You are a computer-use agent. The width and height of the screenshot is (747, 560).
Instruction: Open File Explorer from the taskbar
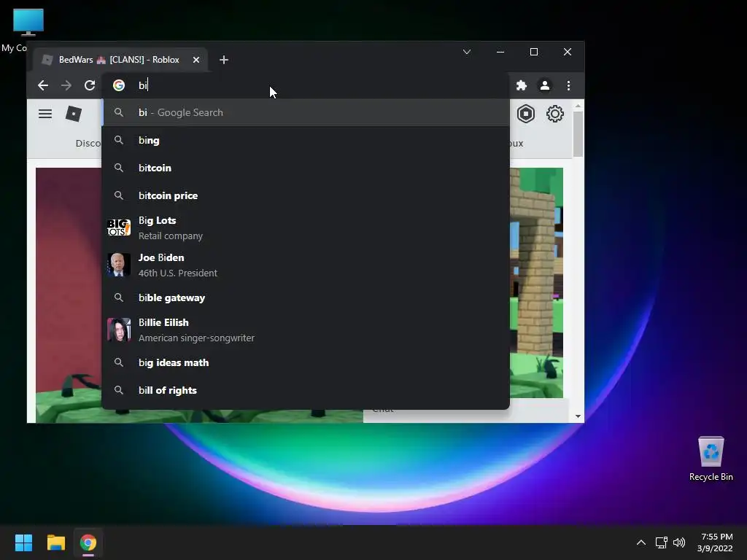[55, 542]
